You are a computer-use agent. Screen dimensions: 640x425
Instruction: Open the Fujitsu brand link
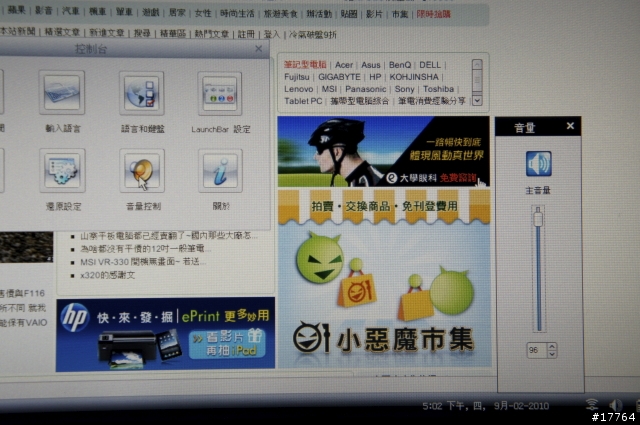tap(297, 77)
